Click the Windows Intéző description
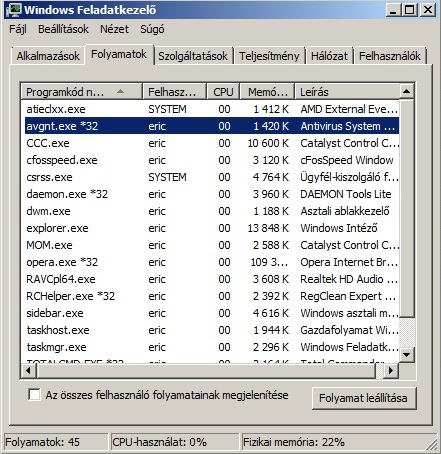 [x=339, y=228]
